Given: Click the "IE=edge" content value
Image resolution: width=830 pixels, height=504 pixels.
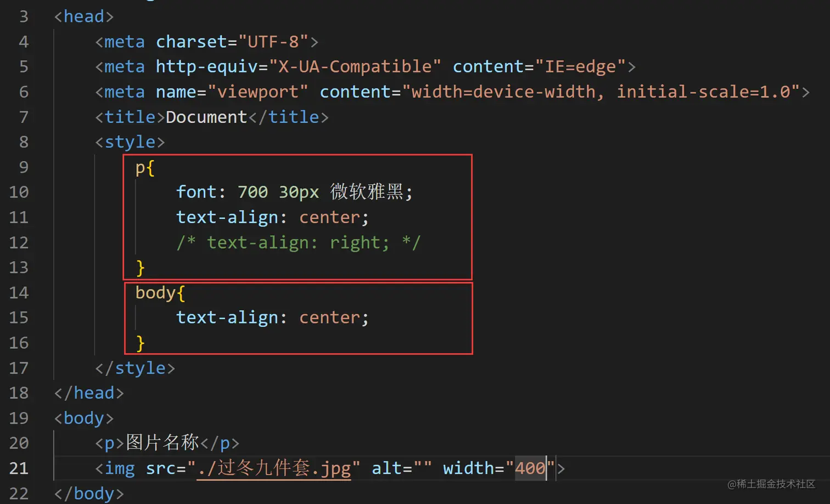Looking at the screenshot, I should click(581, 66).
